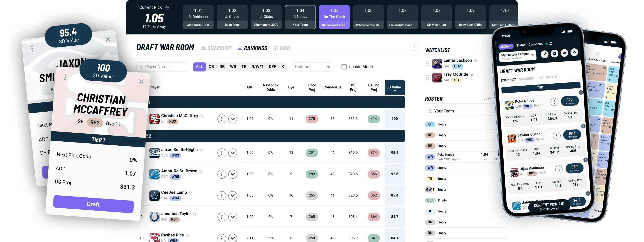Open options menu for Jaxon Smith-Njigba row
This screenshot has width=644, height=242.
[x=222, y=153]
